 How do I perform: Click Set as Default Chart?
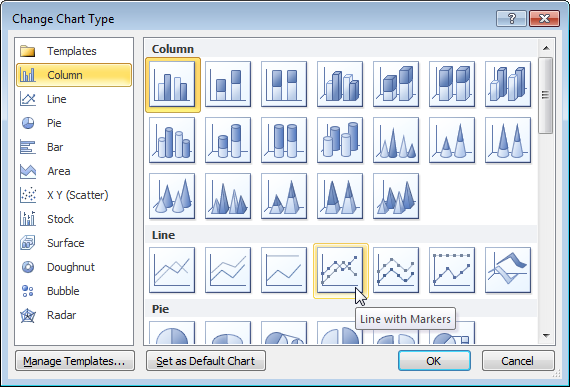tap(206, 361)
